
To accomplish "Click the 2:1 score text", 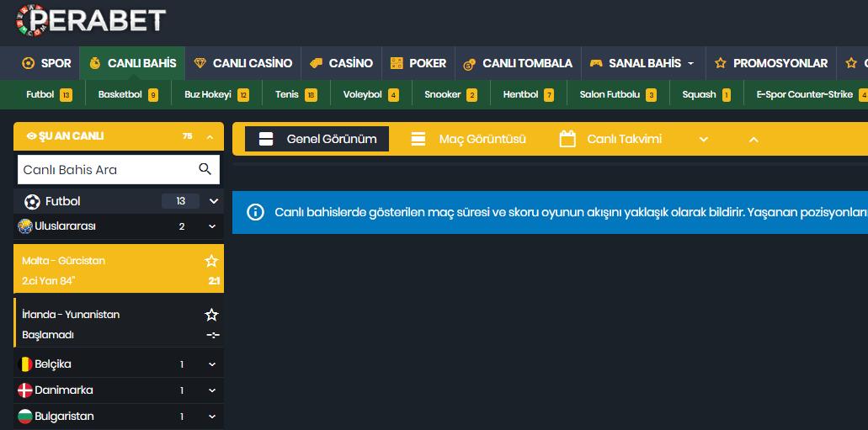I will point(214,281).
